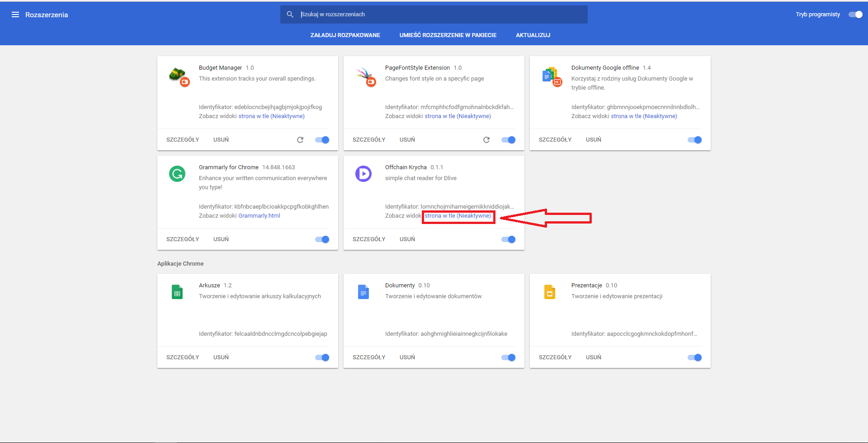Click the Dokumenty app icon
Screen dimensions: 868x443
pos(363,292)
